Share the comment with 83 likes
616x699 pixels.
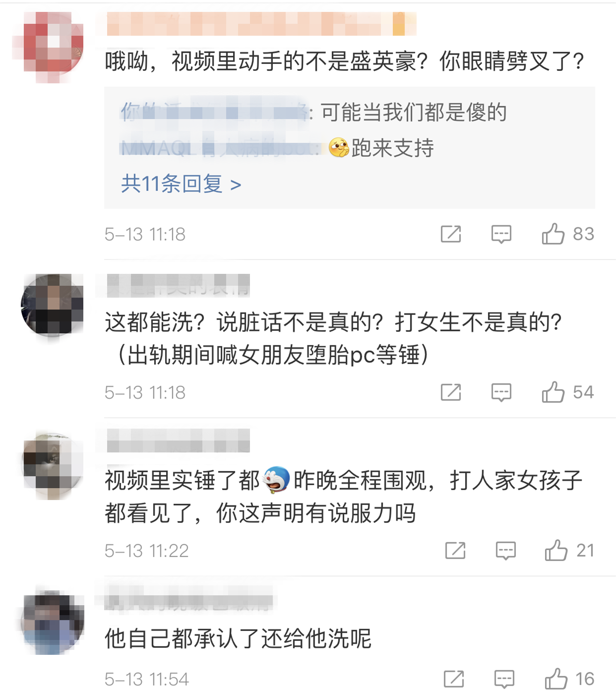451,234
